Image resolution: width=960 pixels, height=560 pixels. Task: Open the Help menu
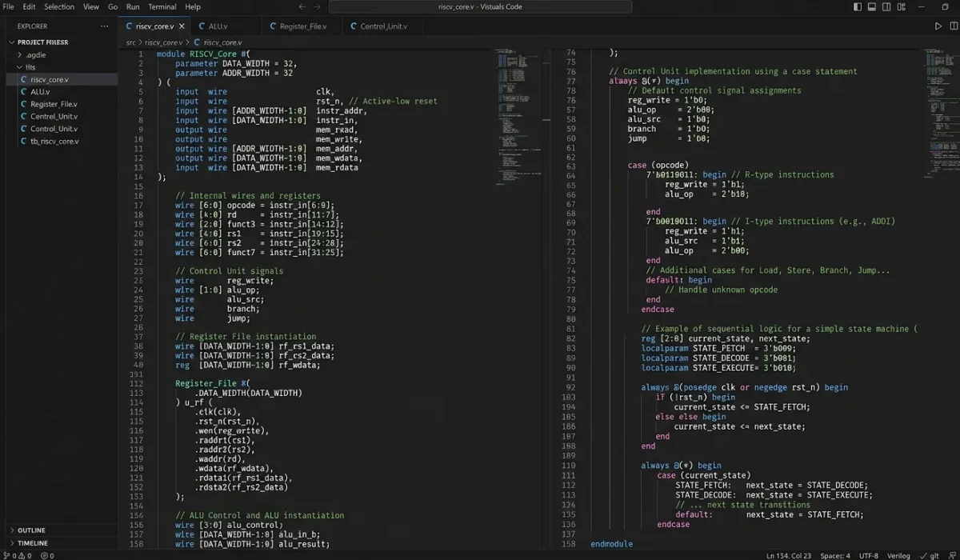point(193,6)
